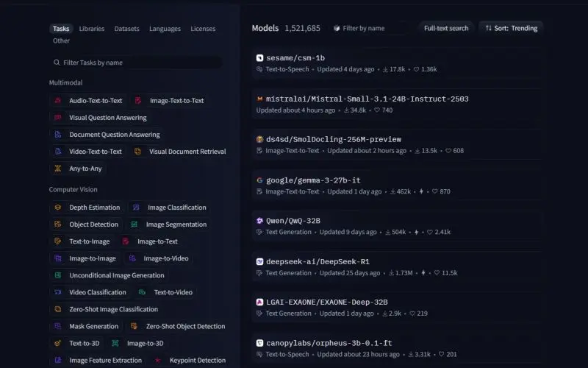Click the Filter by name models field
This screenshot has width=588, height=368.
370,28
